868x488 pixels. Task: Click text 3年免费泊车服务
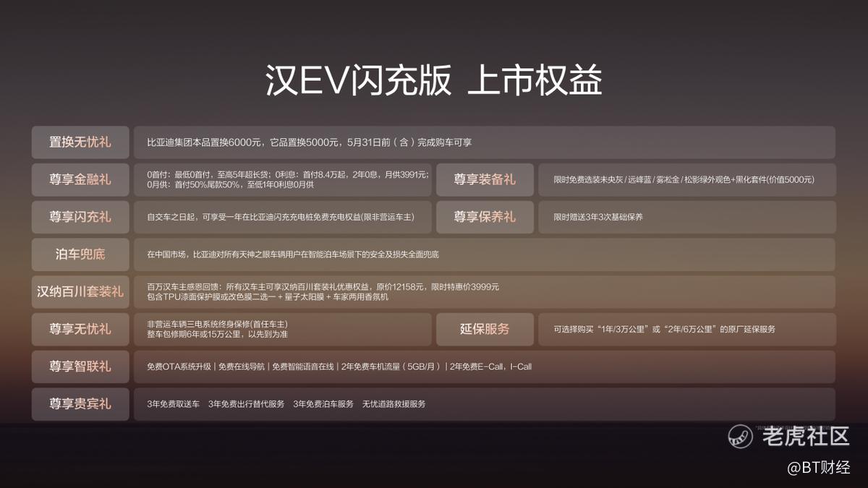tap(323, 404)
